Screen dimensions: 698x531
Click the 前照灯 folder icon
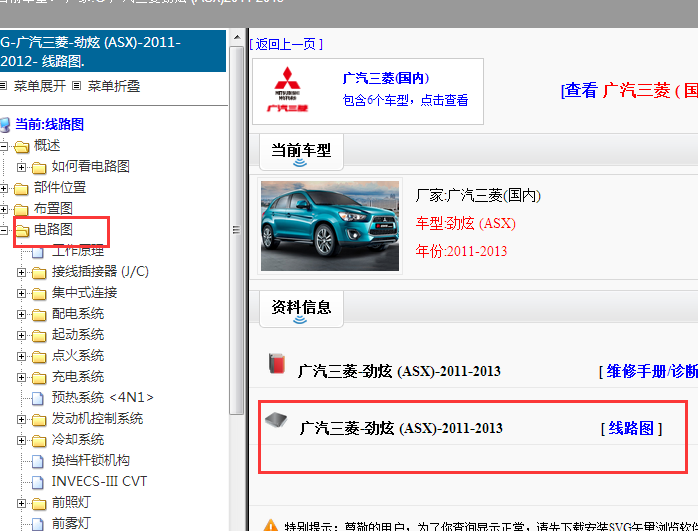pos(39,503)
